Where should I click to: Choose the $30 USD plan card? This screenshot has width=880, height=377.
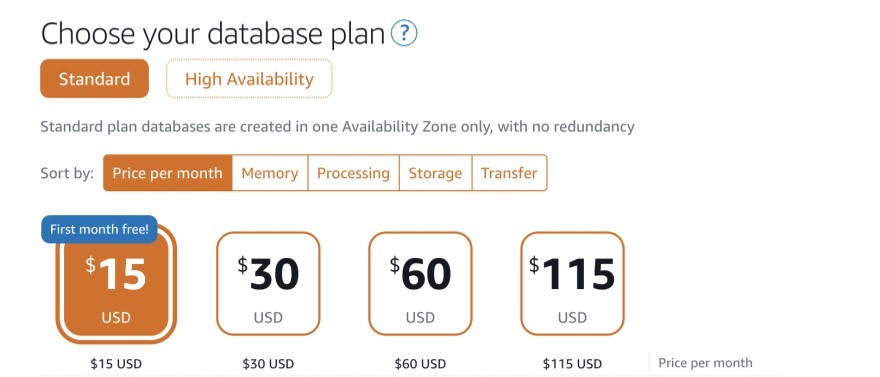[268, 283]
